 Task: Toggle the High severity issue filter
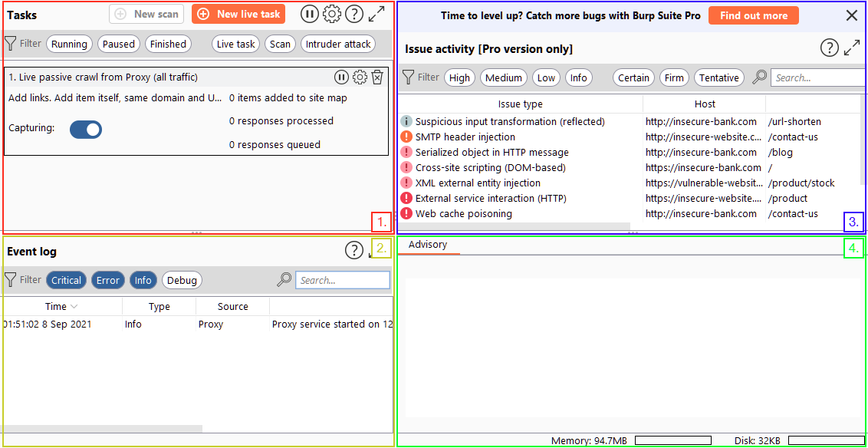459,77
